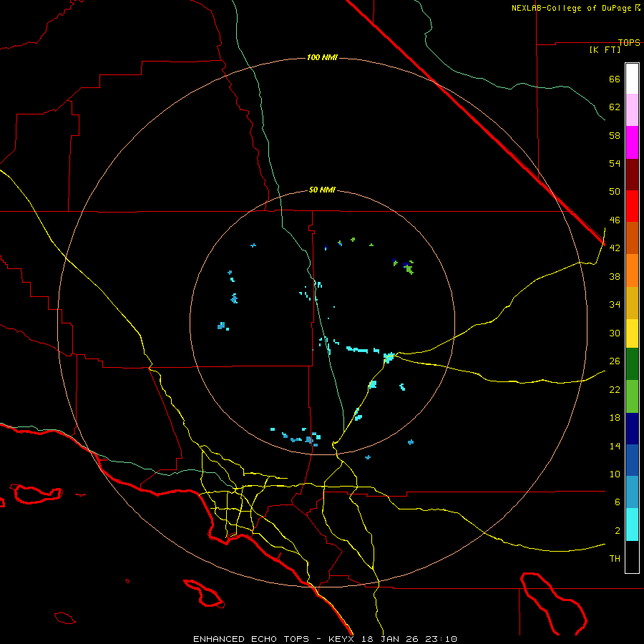This screenshot has width=644, height=644.
Task: Choose the cyan swatch near legend bottom
Action: click(x=632, y=524)
